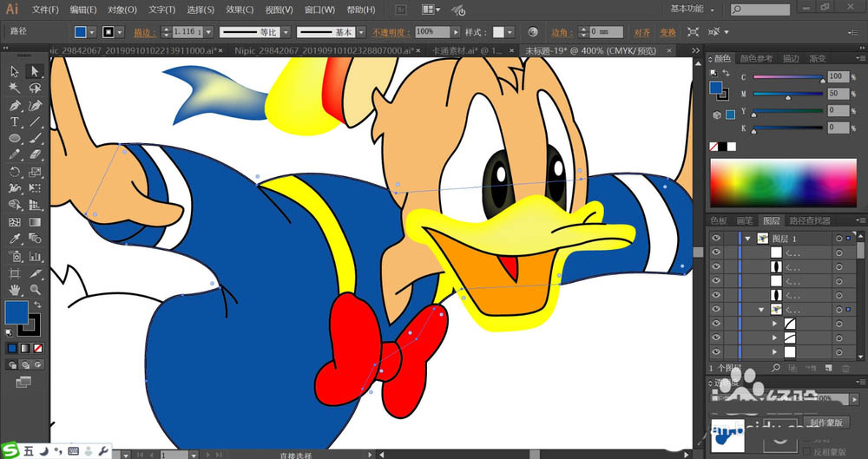Open the 窗口(W) menu
This screenshot has height=459, width=868.
tap(319, 10)
